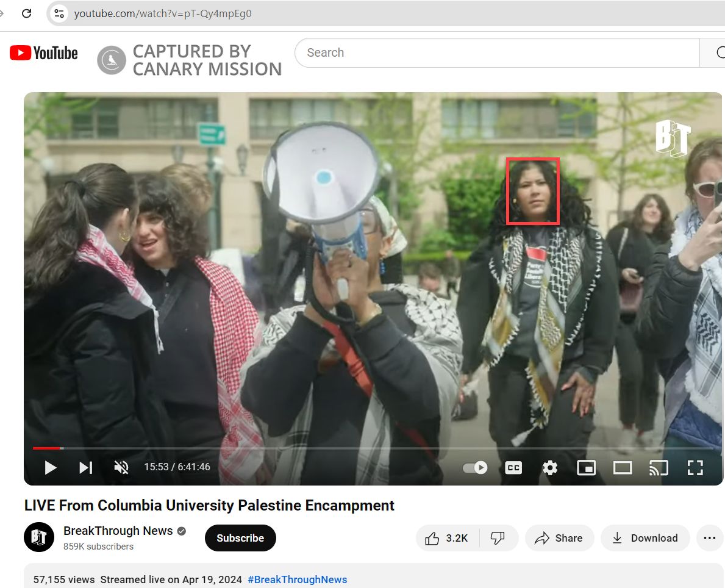The image size is (725, 588).
Task: Open the #BreakThroughNews hashtag link
Action: (x=297, y=579)
